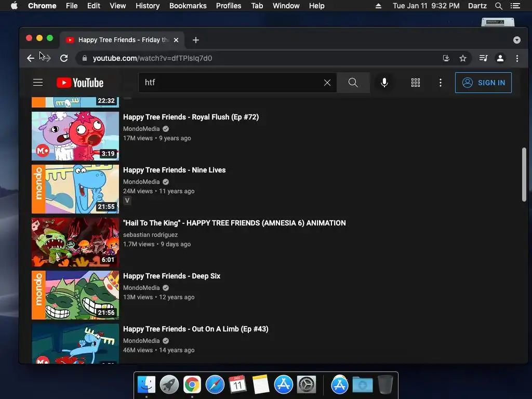Open System Preferences from the Dock
532x399 pixels.
[x=307, y=384]
